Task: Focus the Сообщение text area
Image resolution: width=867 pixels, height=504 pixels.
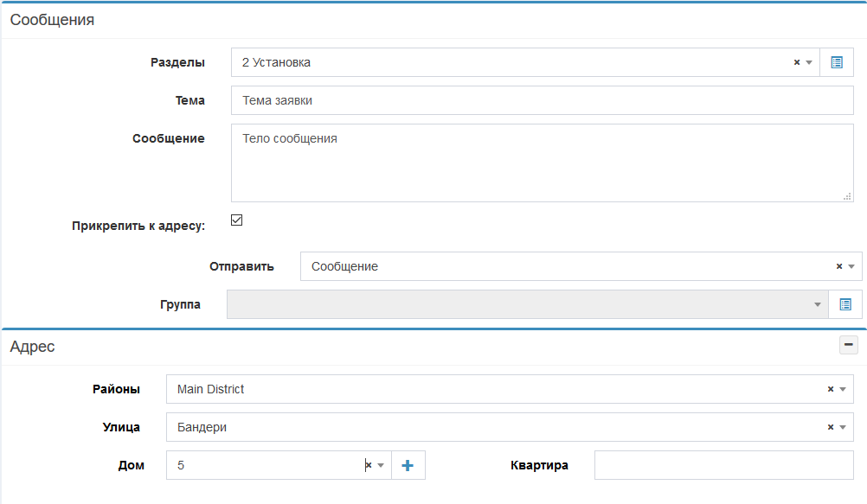Action: 542,163
